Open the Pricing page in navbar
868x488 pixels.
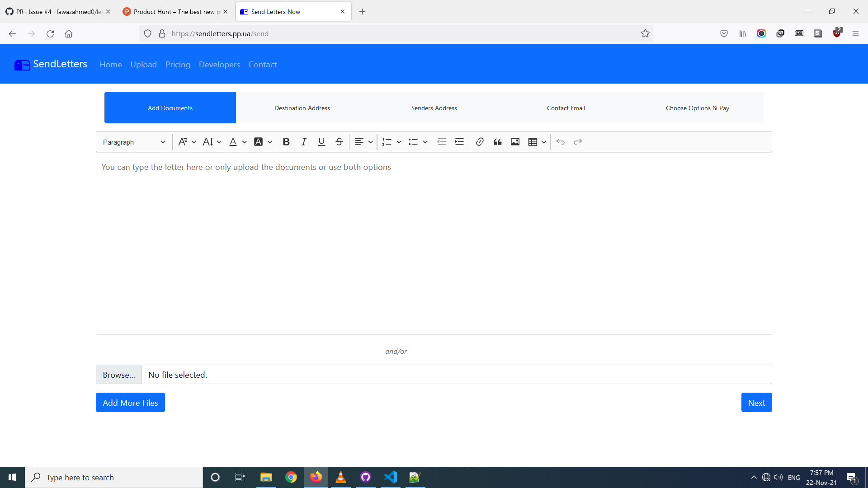178,65
